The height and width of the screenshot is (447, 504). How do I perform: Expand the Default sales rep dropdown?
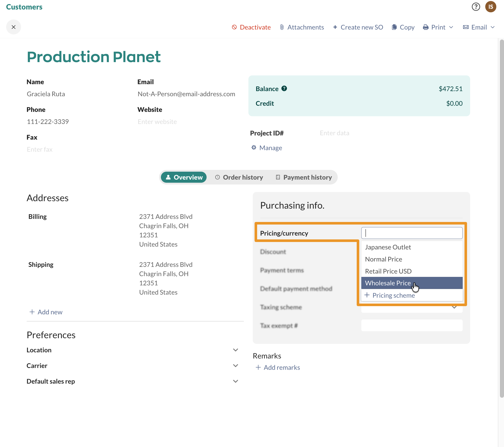pyautogui.click(x=235, y=381)
